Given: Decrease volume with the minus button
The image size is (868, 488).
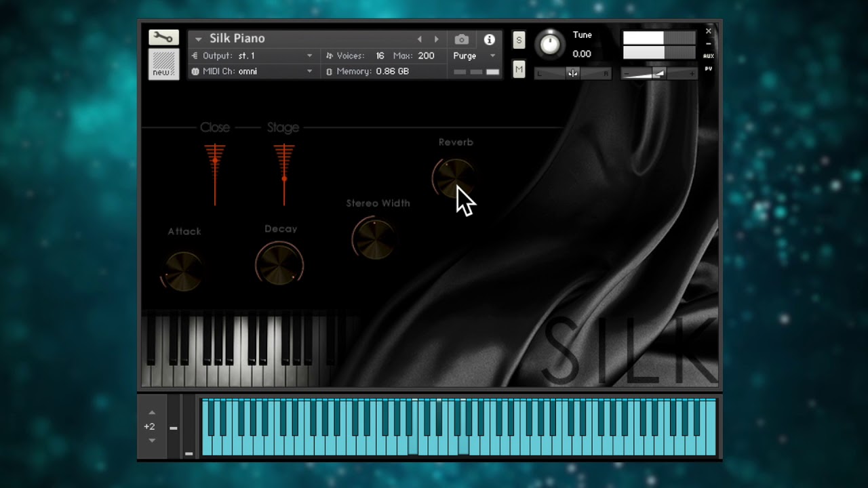Looking at the screenshot, I should tap(627, 73).
